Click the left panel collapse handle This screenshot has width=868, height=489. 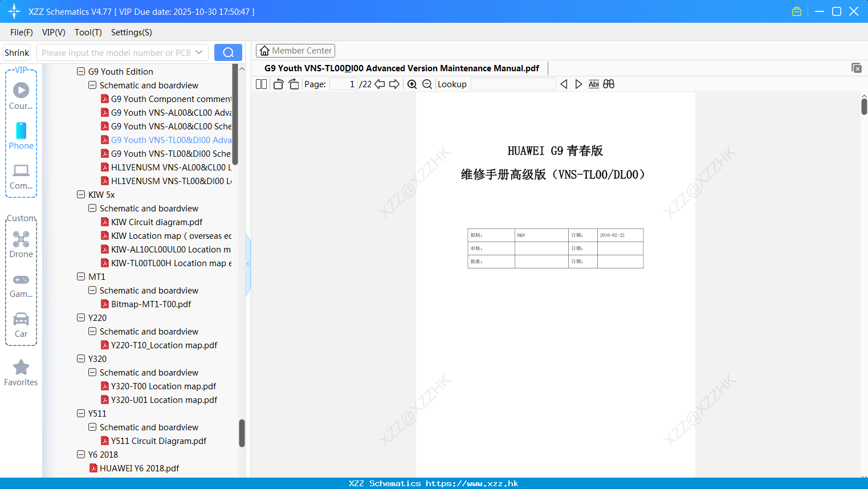[x=248, y=264]
